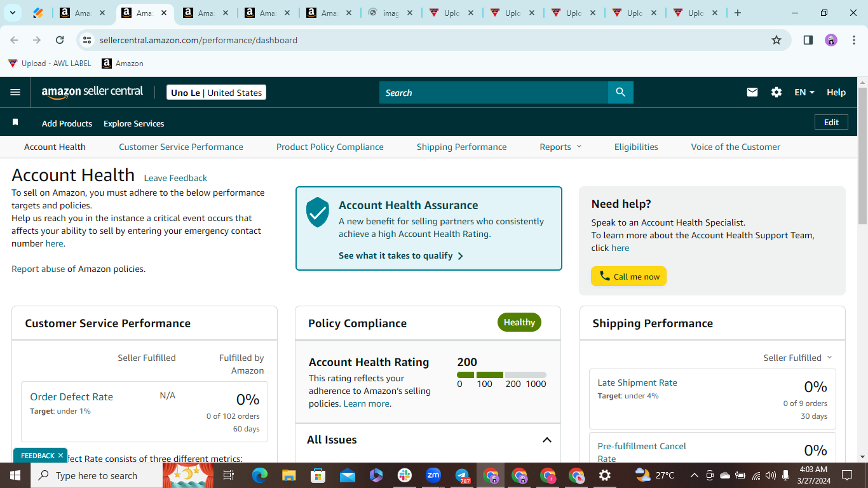Launch Microsoft Edge from taskbar
Image resolution: width=868 pixels, height=488 pixels.
tap(260, 475)
